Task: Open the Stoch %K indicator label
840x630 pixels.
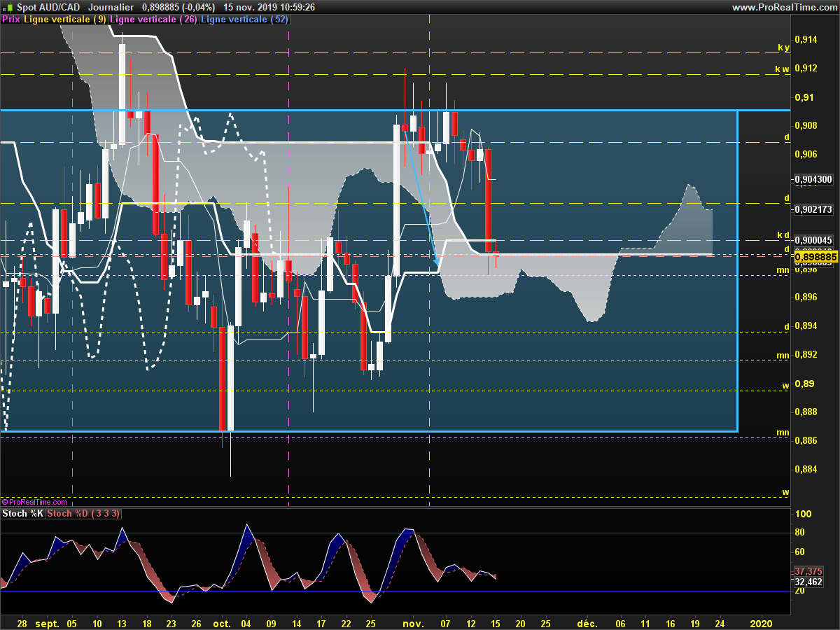Action: click(x=23, y=514)
